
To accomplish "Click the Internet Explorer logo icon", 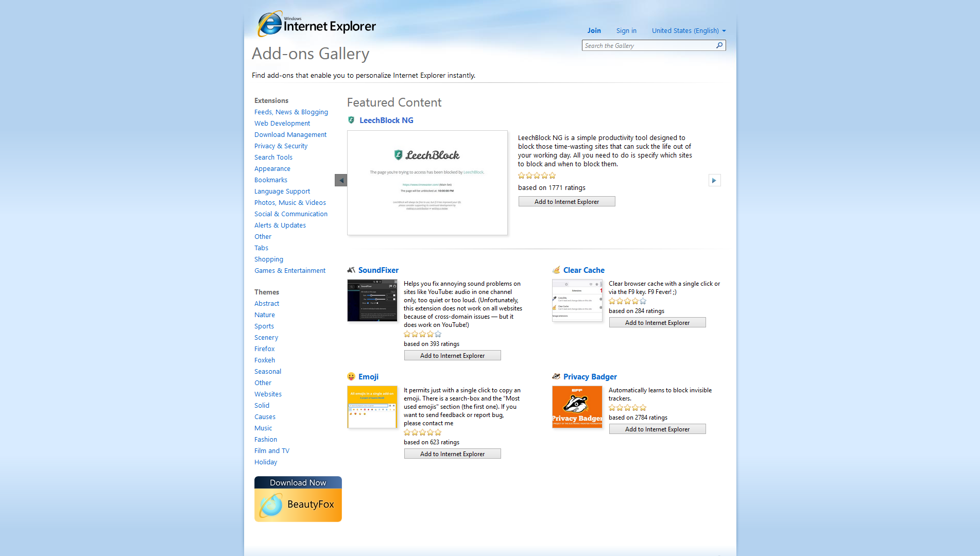I will point(270,24).
